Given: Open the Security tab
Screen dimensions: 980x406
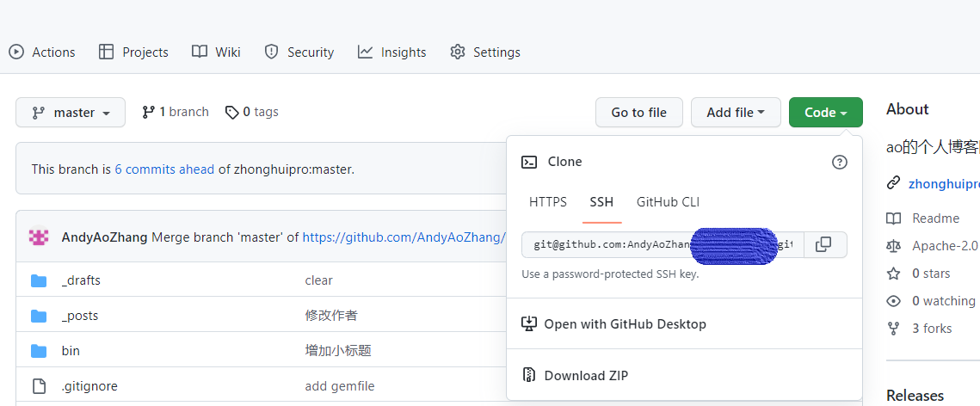Looking at the screenshot, I should pyautogui.click(x=299, y=52).
